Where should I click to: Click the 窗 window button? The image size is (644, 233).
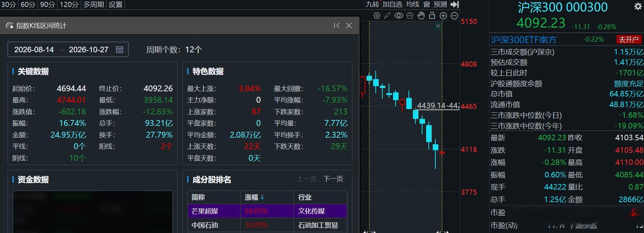[427, 4]
